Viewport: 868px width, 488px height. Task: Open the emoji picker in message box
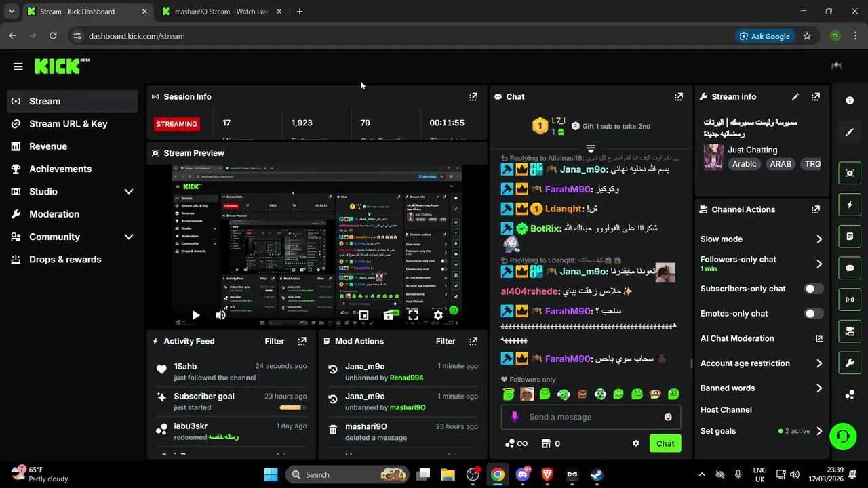click(x=668, y=417)
